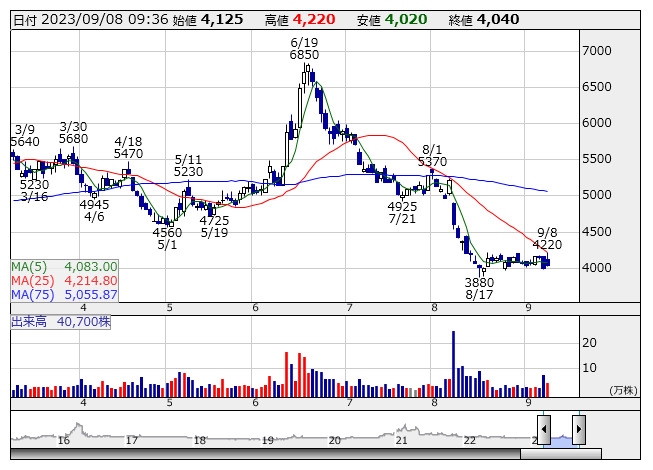Select year 21 on overview timeline
This screenshot has height=470, width=653.
402,440
